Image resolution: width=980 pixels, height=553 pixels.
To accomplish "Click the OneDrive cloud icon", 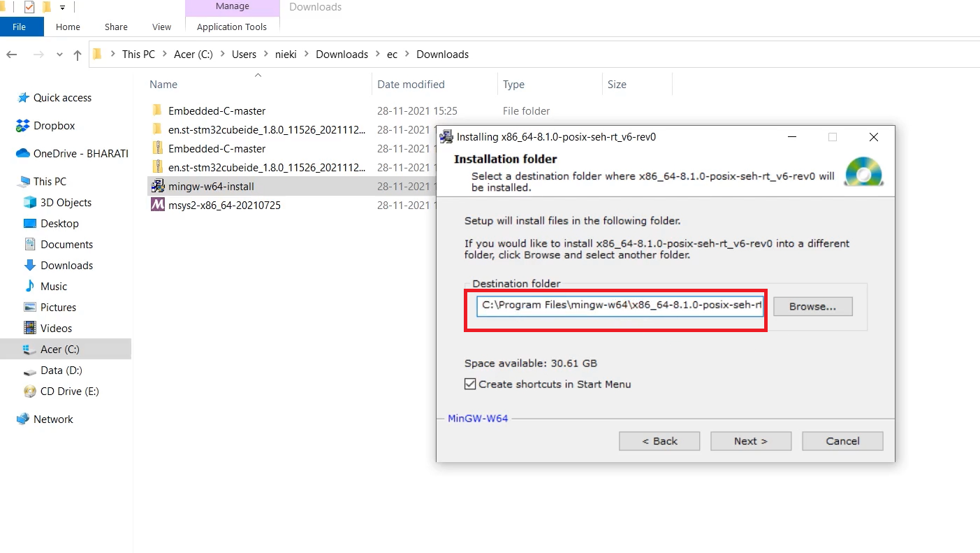I will [x=22, y=153].
